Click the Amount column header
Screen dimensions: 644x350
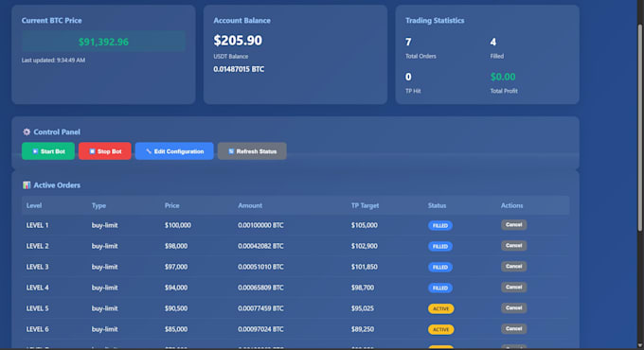250,205
